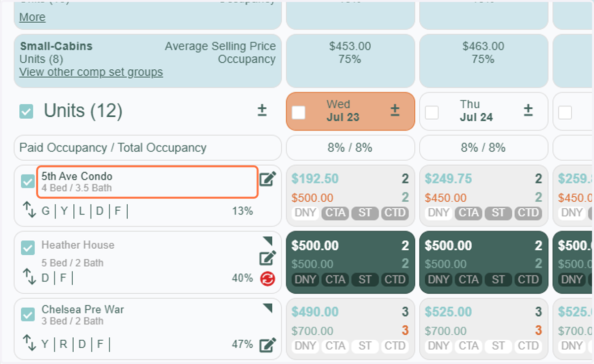Viewport: 594px width, 364px height.
Task: Click View other comp set groups link
Action: pos(91,72)
